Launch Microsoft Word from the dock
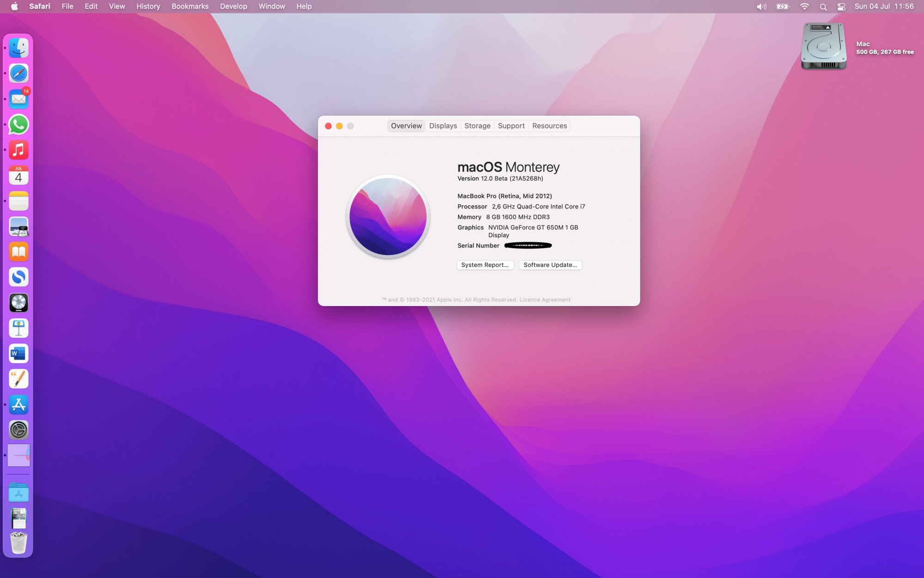Screen dimensions: 924x578 click(x=18, y=354)
